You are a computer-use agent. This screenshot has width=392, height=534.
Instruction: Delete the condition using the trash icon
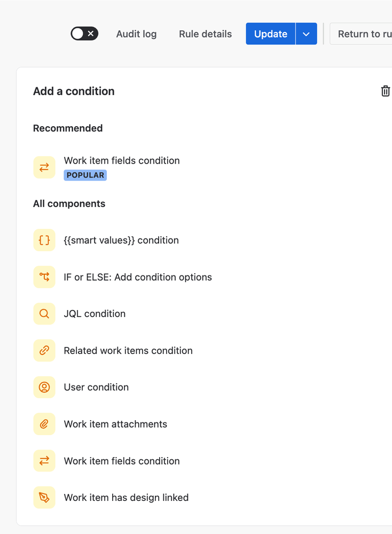tap(385, 91)
